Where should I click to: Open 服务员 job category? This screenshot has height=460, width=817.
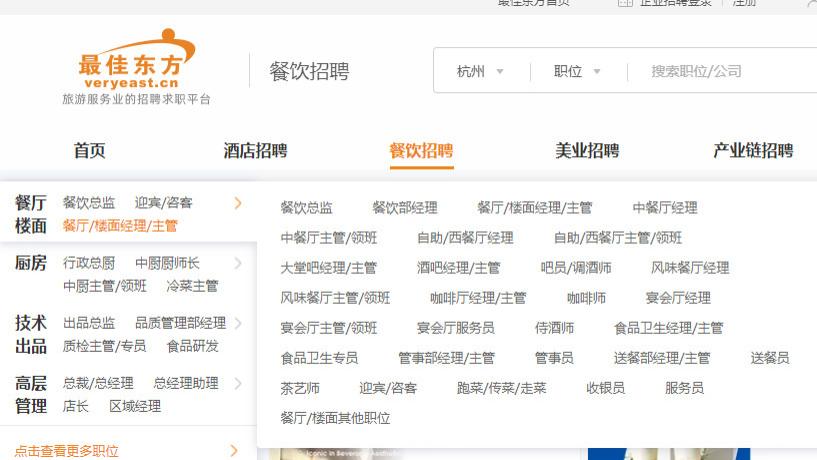click(684, 388)
